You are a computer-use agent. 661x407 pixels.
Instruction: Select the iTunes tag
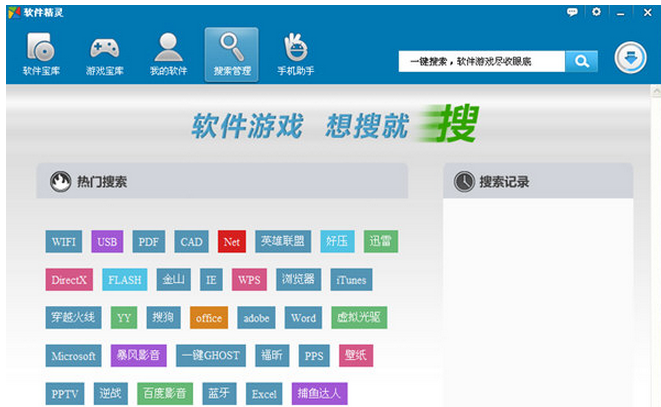tap(351, 280)
